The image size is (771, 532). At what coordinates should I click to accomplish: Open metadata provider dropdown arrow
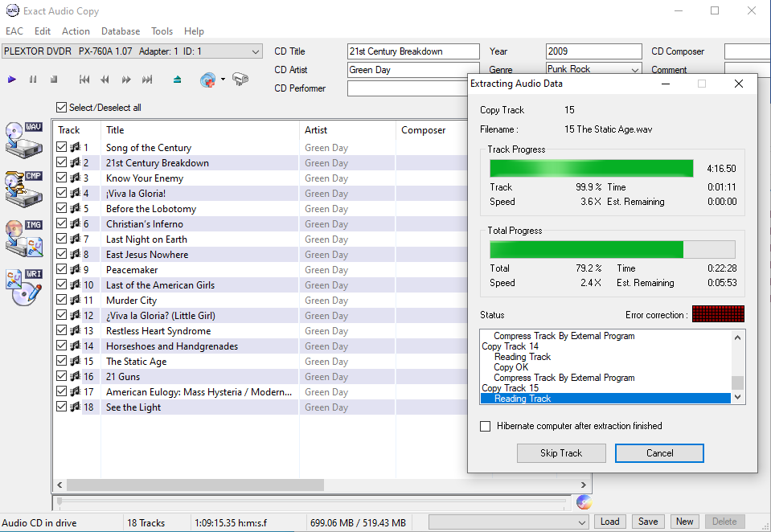[223, 80]
